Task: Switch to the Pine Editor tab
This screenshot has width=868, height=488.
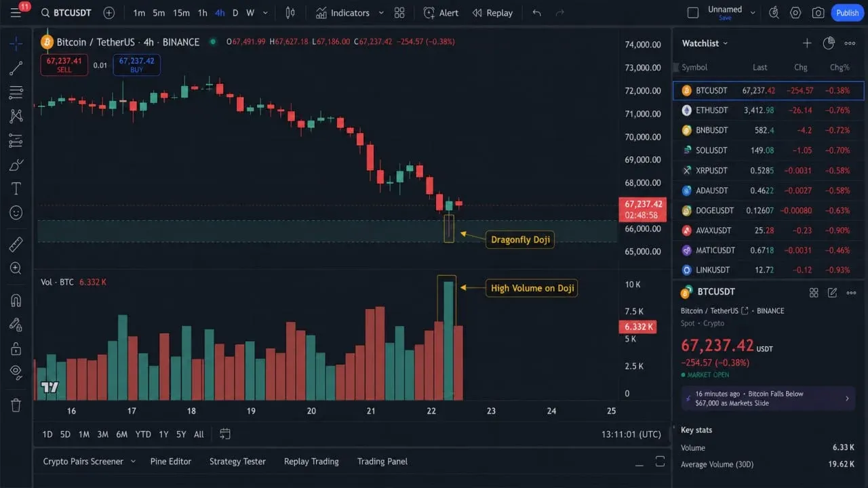Action: 171,462
